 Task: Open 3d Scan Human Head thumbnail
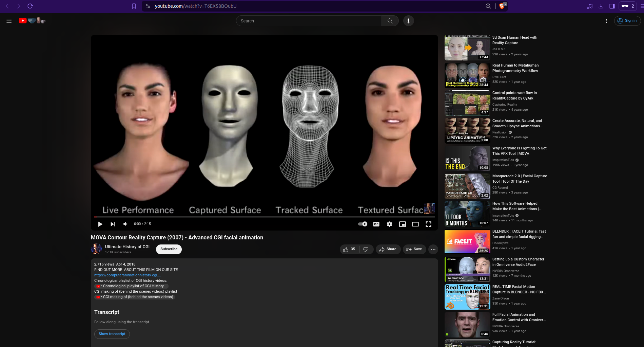[467, 48]
